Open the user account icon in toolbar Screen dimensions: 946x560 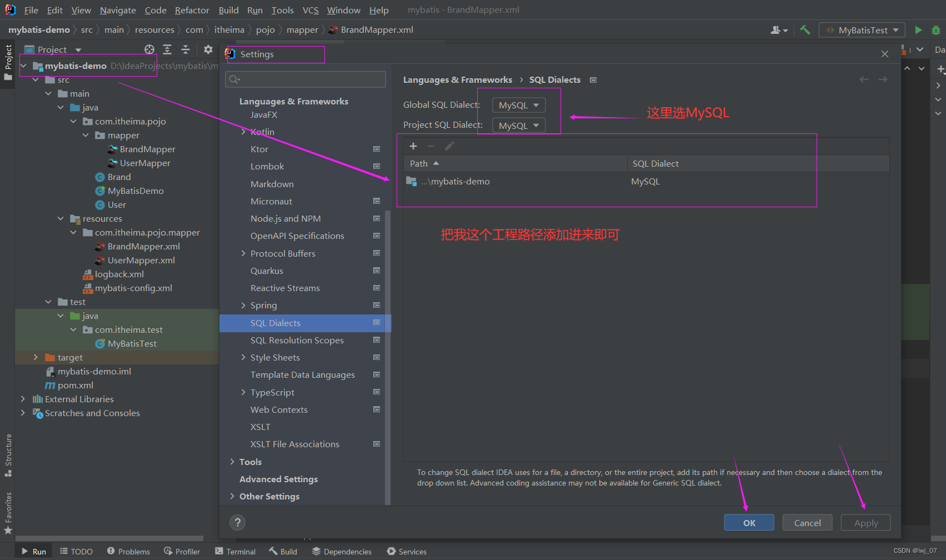(779, 30)
